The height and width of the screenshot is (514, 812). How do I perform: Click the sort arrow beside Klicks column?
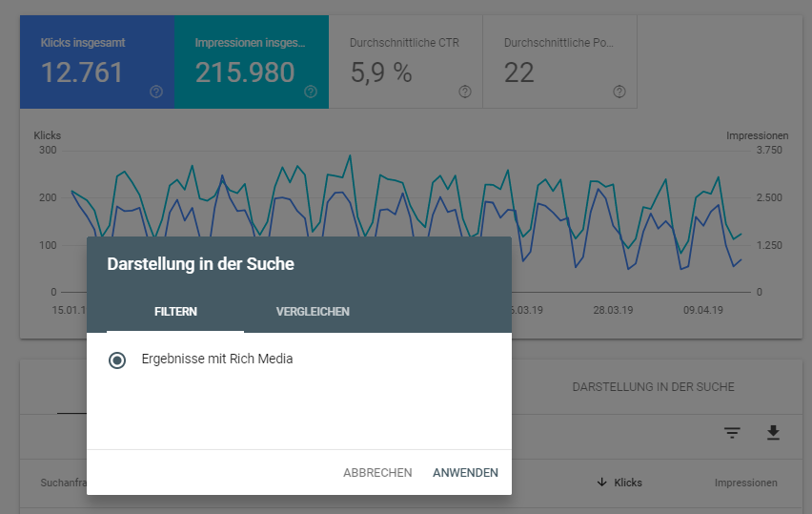point(601,483)
